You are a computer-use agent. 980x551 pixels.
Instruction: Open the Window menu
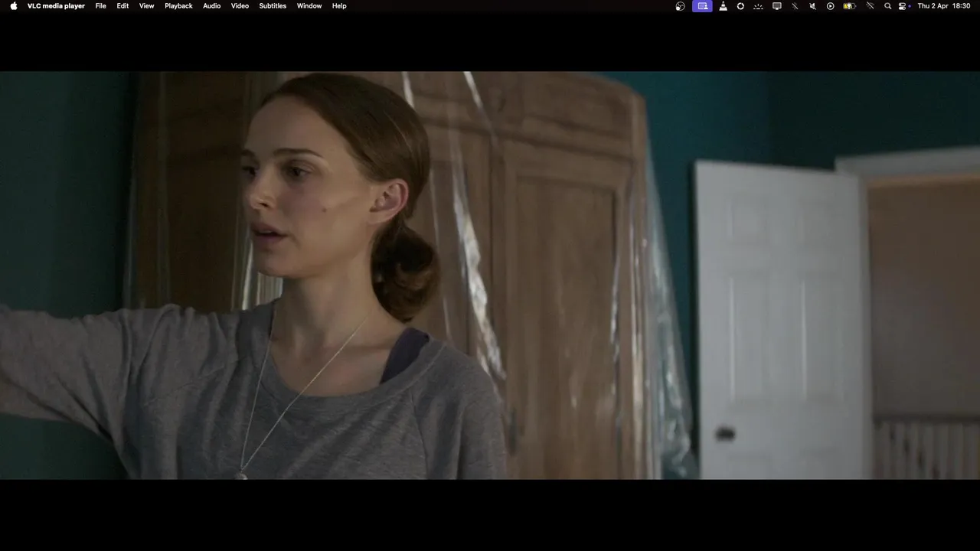tap(309, 6)
